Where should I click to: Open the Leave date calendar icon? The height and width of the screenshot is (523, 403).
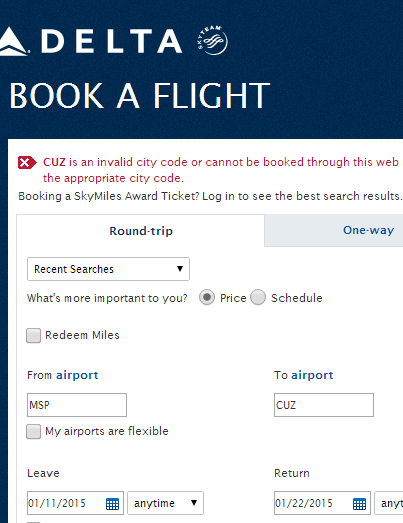pyautogui.click(x=112, y=504)
